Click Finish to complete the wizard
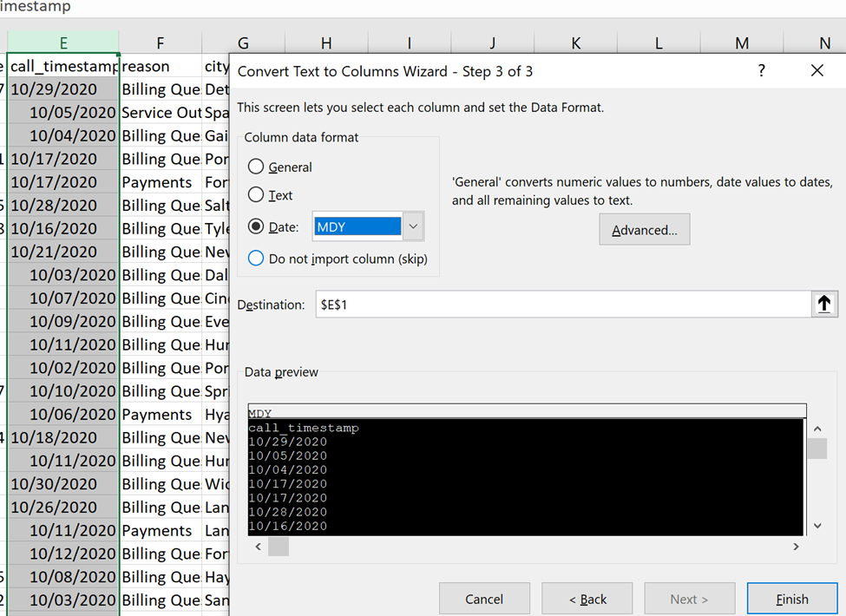This screenshot has height=616, width=846. (791, 598)
